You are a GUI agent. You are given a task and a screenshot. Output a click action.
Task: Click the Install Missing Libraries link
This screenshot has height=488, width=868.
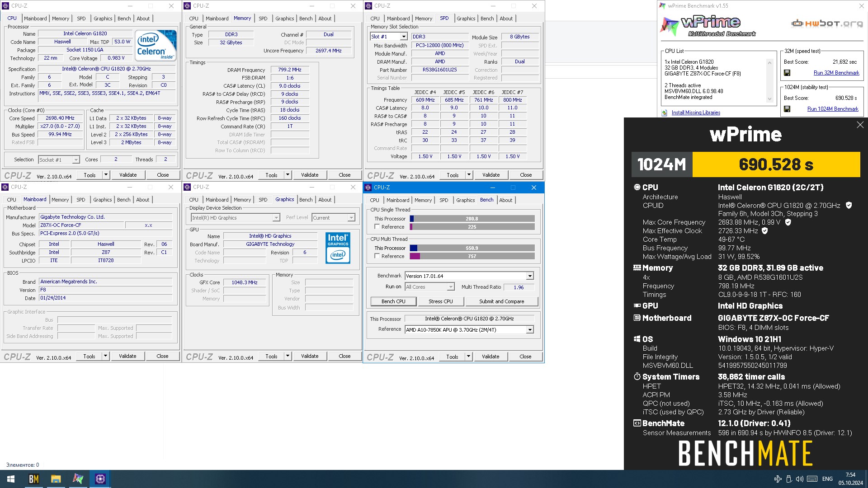(696, 113)
